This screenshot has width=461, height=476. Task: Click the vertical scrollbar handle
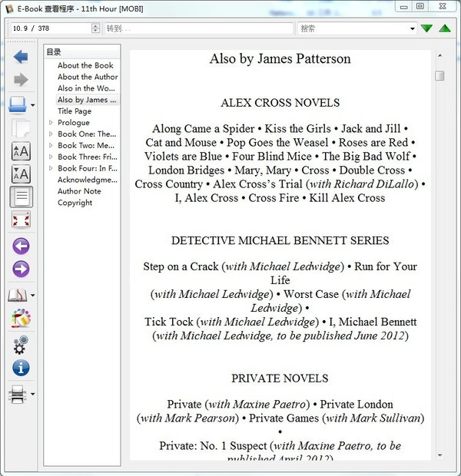[x=439, y=75]
